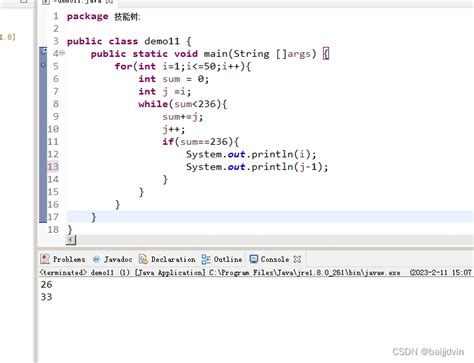Click line number 13 in the gutter
The image size is (474, 363).
click(x=53, y=166)
